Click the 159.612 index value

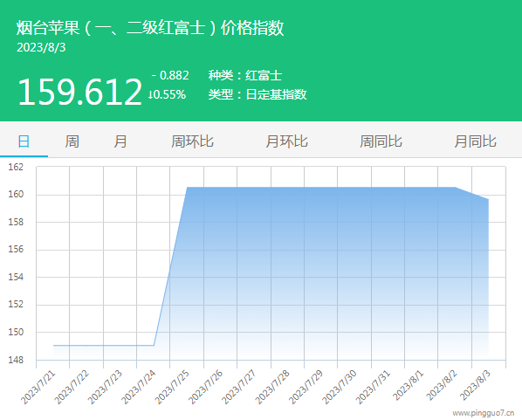(80, 92)
